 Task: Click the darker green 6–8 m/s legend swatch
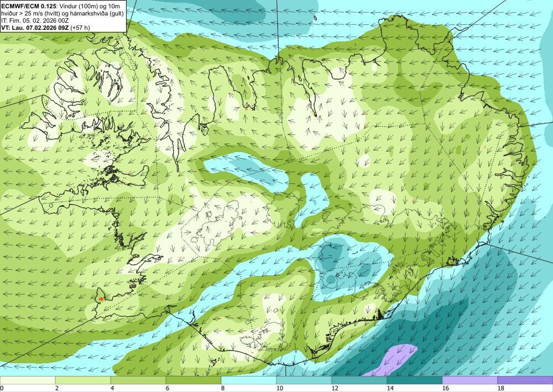click(193, 380)
